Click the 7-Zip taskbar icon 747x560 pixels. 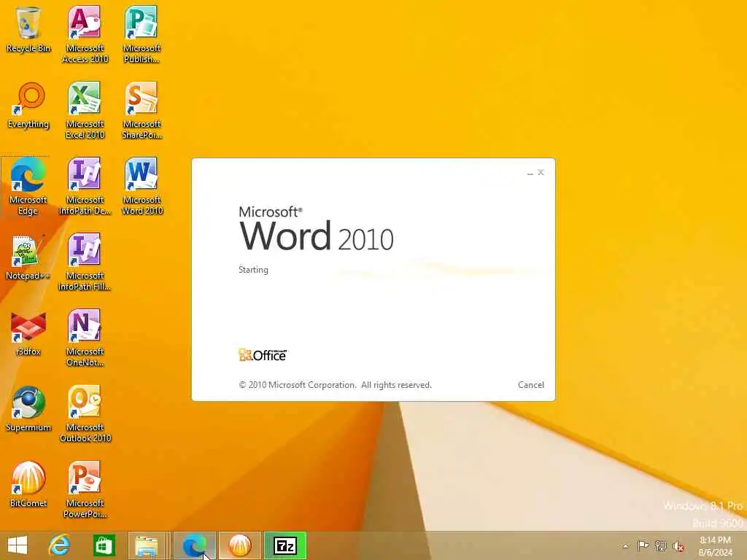click(285, 545)
